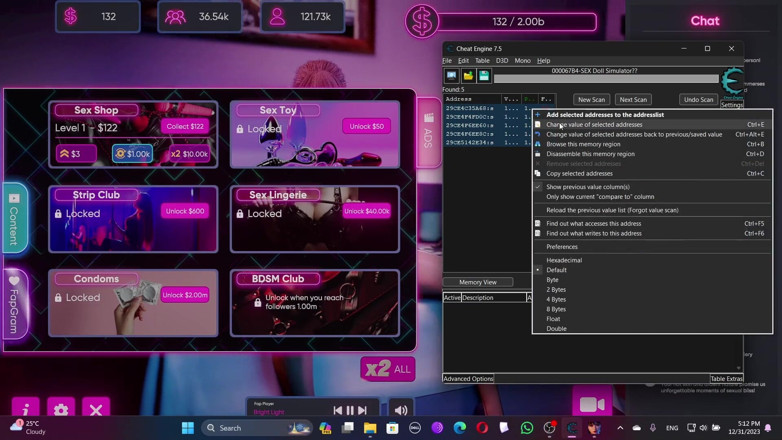Choose Change value of selected addresses

(x=652, y=125)
